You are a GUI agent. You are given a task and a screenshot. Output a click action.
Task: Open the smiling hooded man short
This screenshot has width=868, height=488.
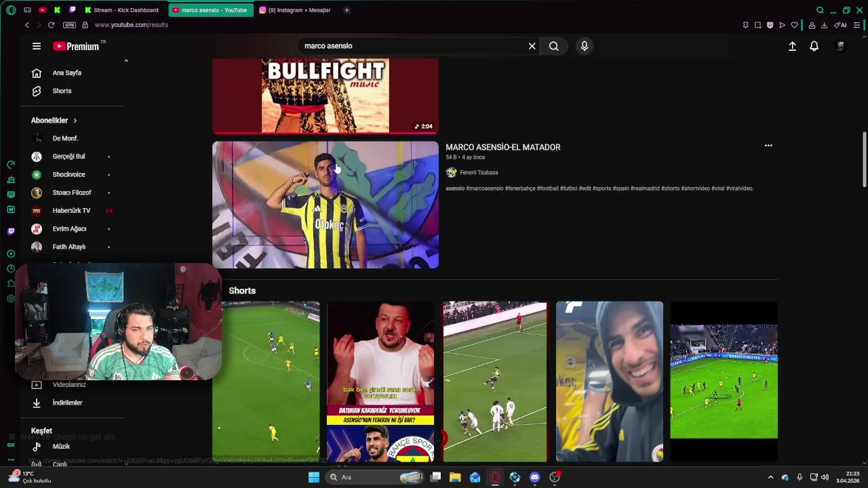(610, 382)
